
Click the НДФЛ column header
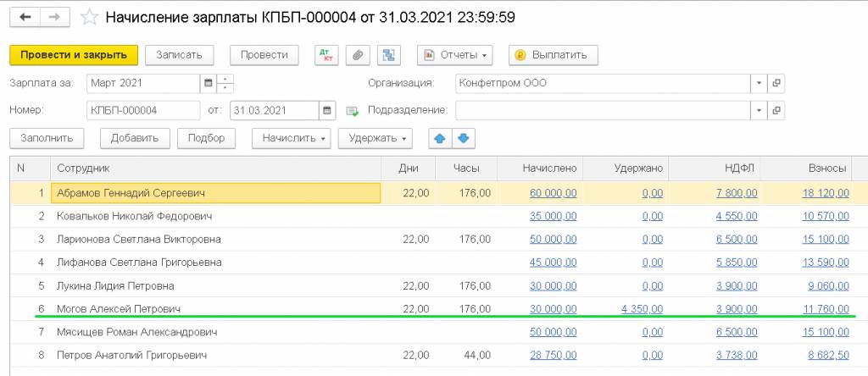click(x=715, y=168)
